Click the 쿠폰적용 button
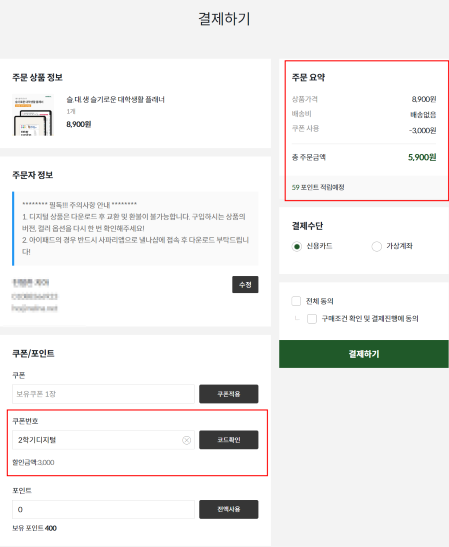The width and height of the screenshot is (449, 547). (229, 394)
